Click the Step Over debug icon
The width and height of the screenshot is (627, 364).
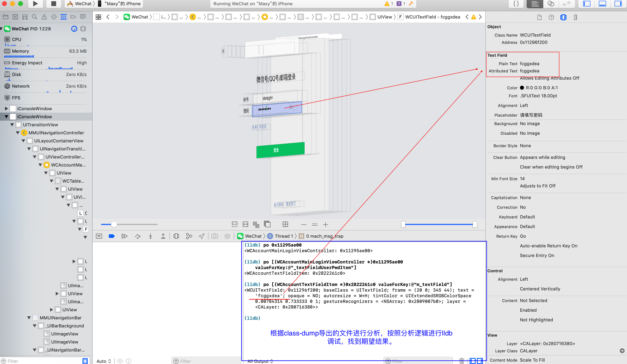[138, 236]
